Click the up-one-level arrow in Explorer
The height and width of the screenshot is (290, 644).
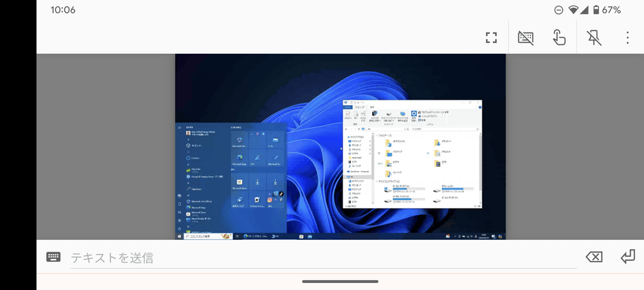coord(359,129)
